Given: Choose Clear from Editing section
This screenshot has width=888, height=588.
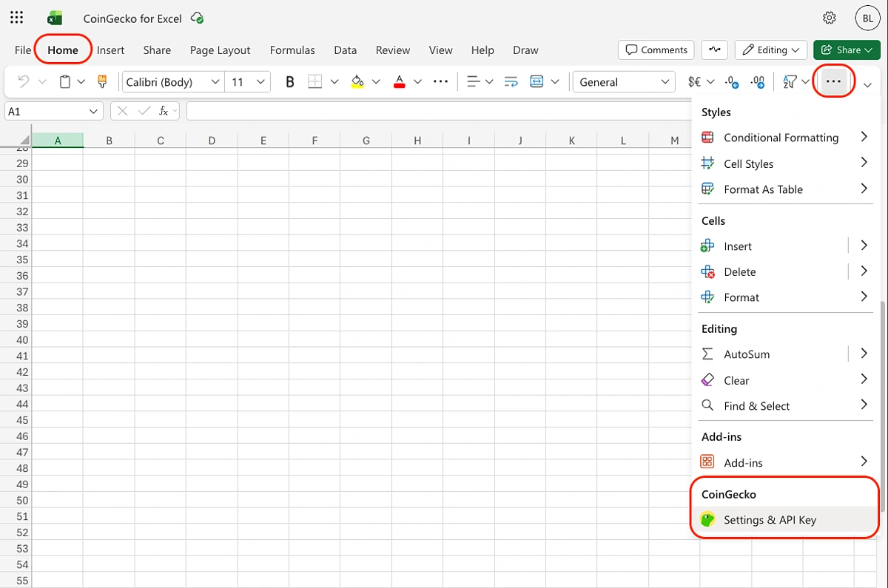Looking at the screenshot, I should (785, 380).
